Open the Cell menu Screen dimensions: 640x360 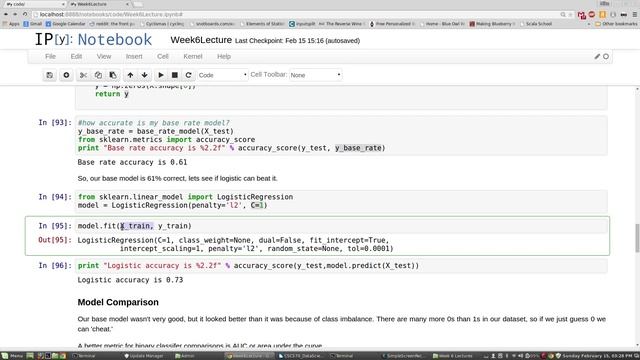point(162,56)
